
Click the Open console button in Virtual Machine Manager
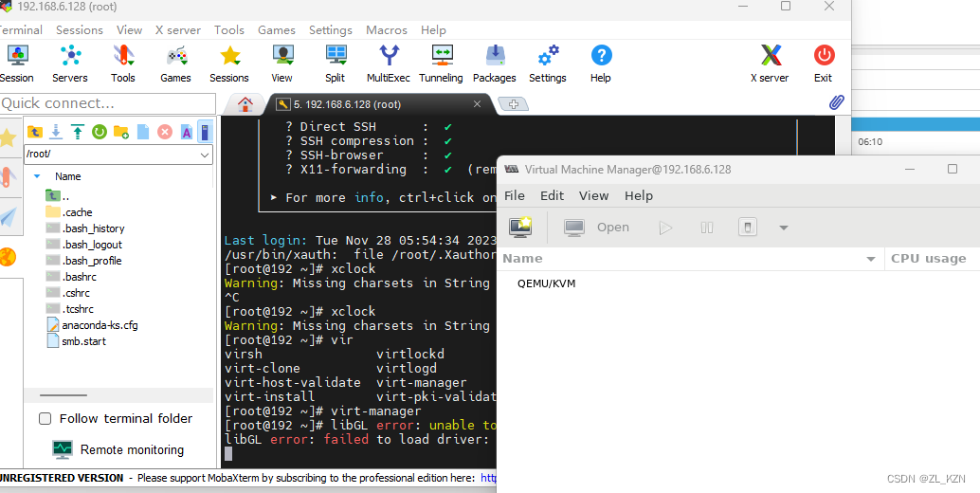point(597,228)
